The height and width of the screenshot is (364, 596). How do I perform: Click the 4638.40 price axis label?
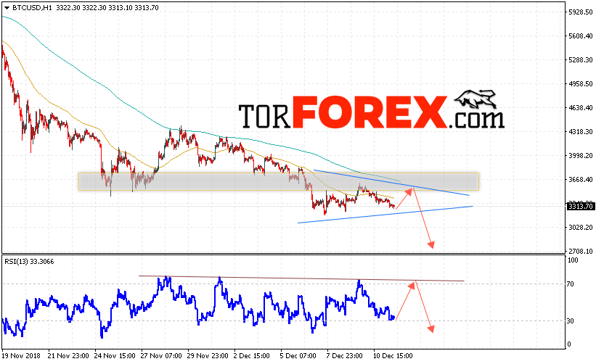(x=581, y=108)
